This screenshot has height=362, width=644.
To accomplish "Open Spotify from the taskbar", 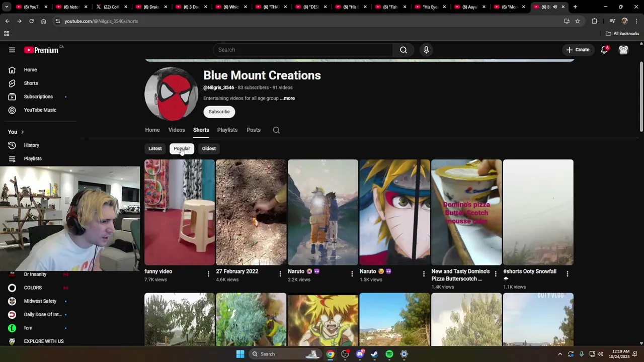I will click(x=389, y=354).
